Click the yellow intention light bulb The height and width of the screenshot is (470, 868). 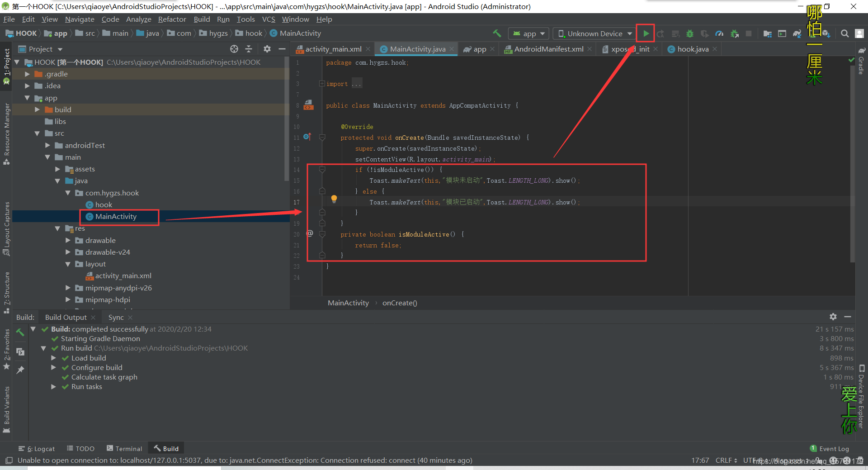pyautogui.click(x=334, y=199)
